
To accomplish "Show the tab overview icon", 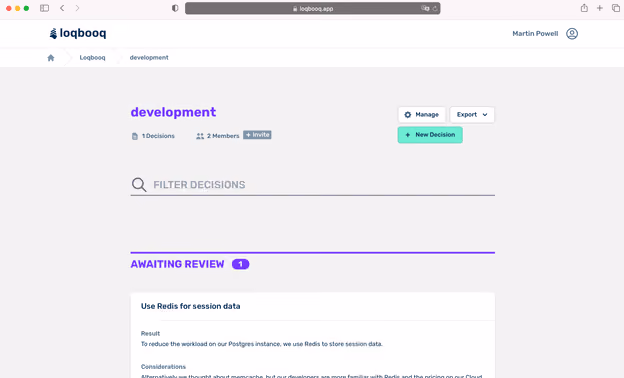I will coord(616,8).
